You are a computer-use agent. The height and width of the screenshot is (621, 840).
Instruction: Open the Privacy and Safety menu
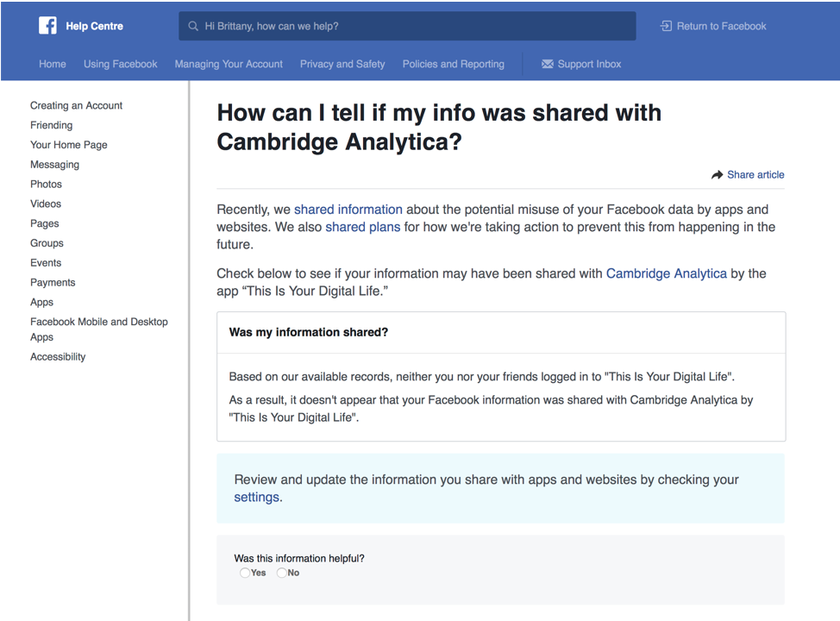point(342,65)
